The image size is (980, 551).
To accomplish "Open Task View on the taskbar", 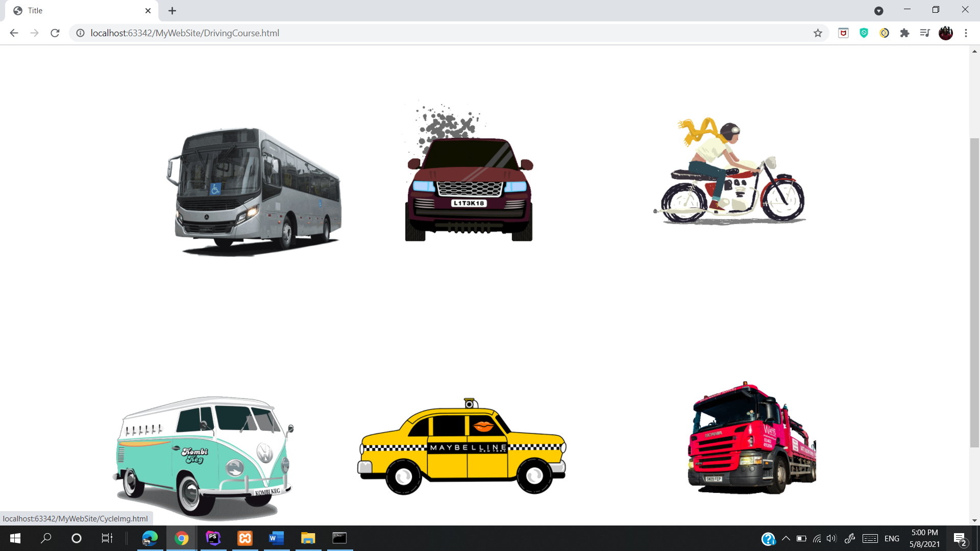I will coord(107,538).
